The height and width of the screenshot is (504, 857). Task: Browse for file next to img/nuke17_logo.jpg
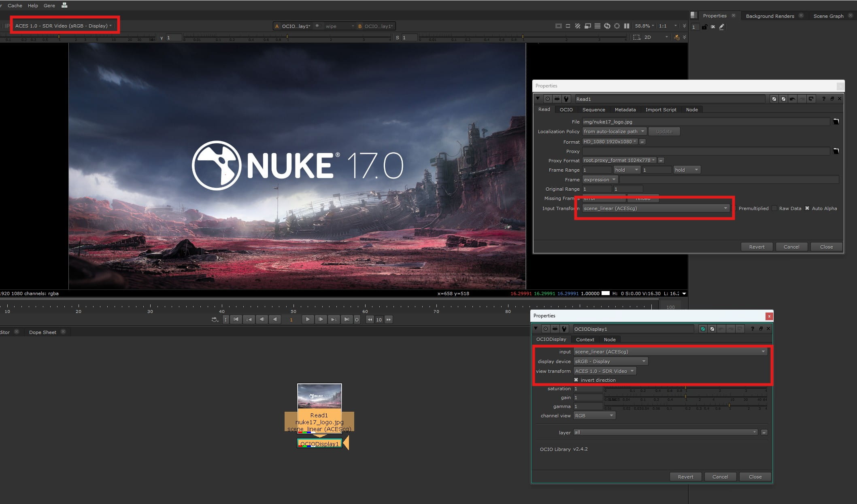coord(836,121)
